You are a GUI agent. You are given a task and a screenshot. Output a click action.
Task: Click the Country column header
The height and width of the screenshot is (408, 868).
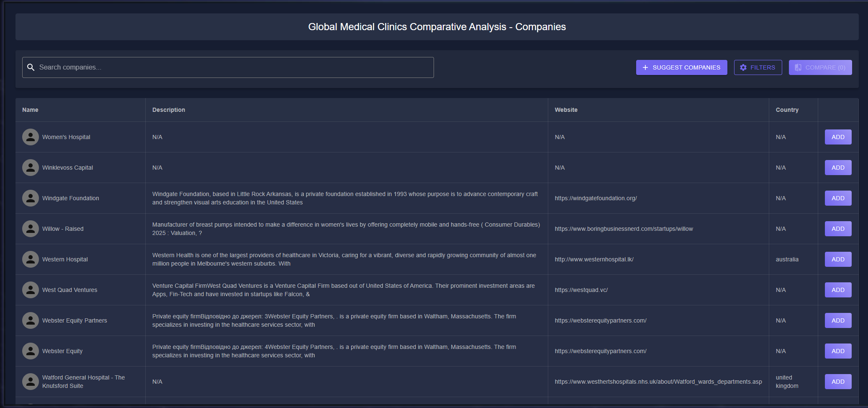(787, 110)
